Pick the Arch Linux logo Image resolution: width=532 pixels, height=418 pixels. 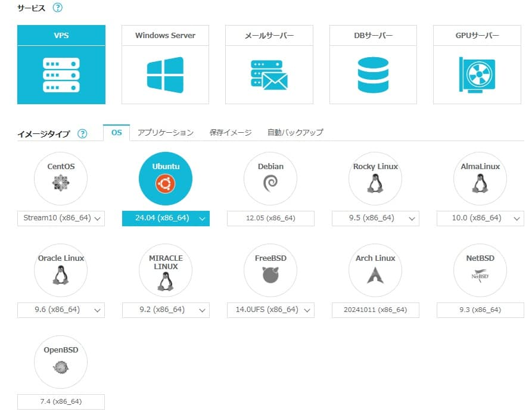coord(375,275)
